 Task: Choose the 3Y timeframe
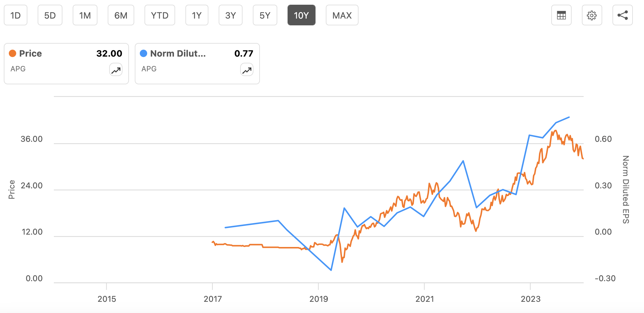pyautogui.click(x=230, y=15)
